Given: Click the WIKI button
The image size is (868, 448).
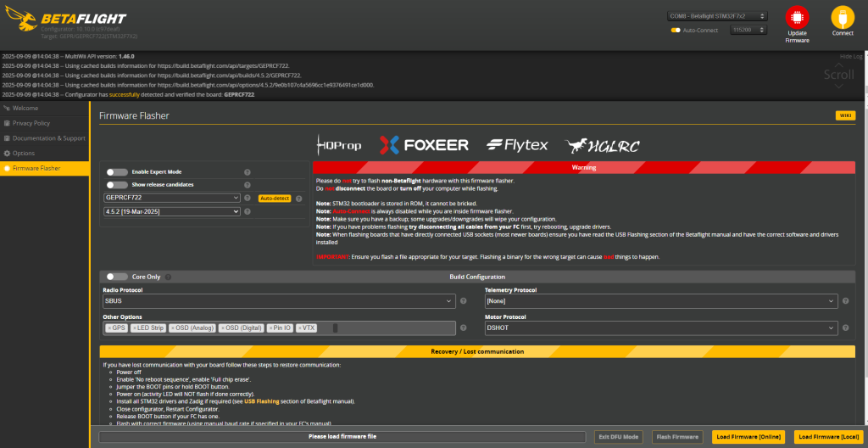Looking at the screenshot, I should click(x=845, y=115).
